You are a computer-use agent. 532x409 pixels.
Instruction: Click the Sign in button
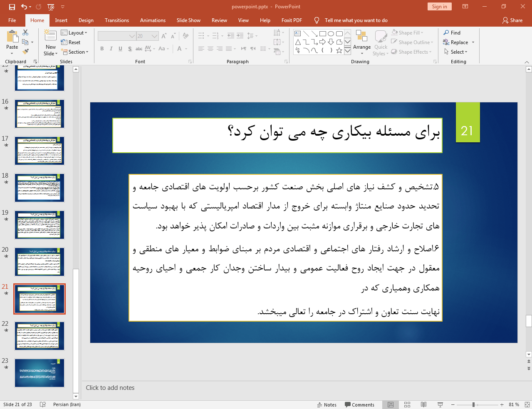pos(439,7)
